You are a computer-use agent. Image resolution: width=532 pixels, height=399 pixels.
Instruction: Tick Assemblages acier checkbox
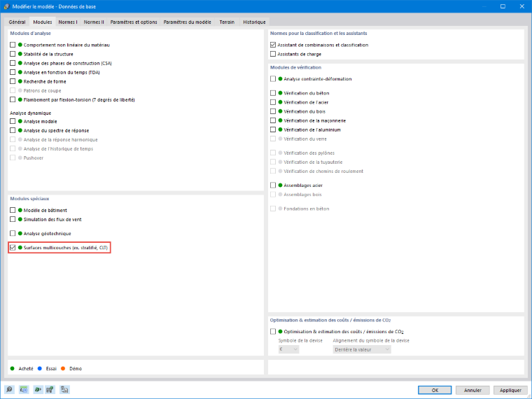coord(273,185)
